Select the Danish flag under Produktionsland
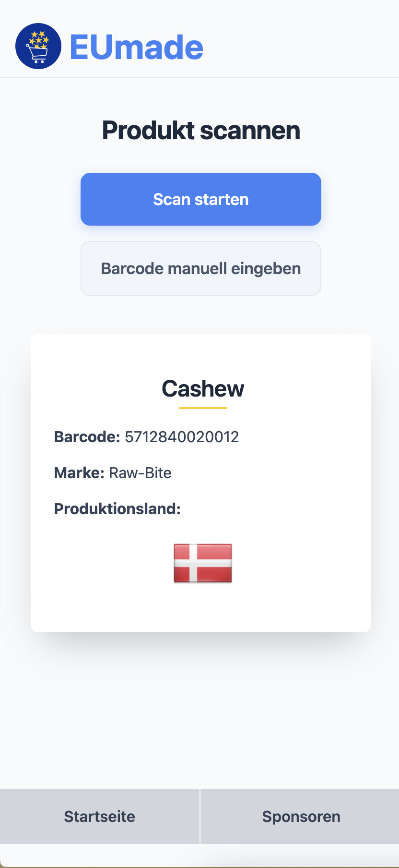The height and width of the screenshot is (868, 399). [202, 564]
